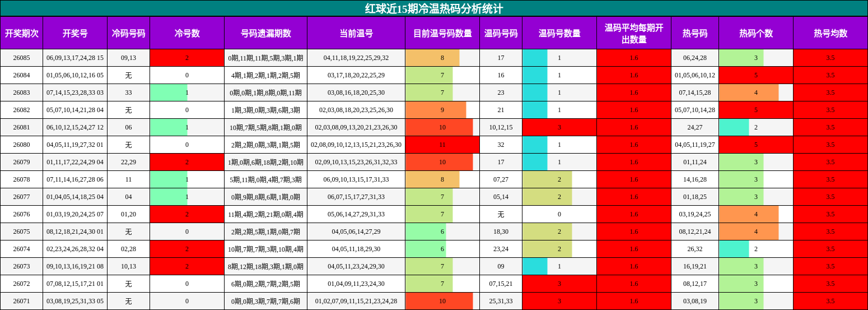Select warm numbers 01,02,07,09,11,15,21,23,24,28
The image size is (868, 310).
pos(356,301)
